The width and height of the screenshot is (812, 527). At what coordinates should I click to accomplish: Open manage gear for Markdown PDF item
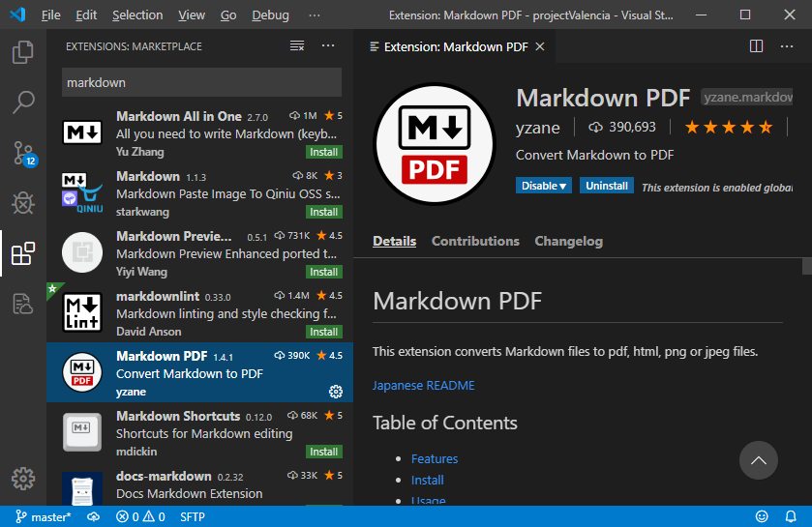click(x=336, y=392)
